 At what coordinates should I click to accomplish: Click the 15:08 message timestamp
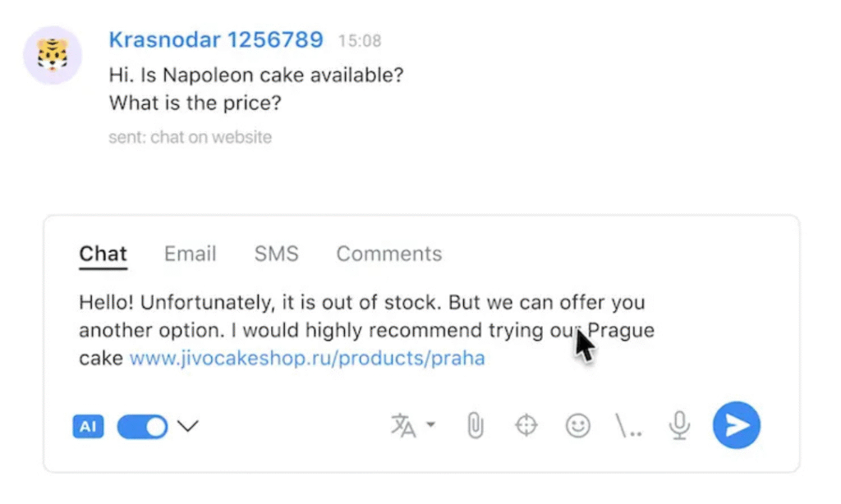click(x=360, y=40)
